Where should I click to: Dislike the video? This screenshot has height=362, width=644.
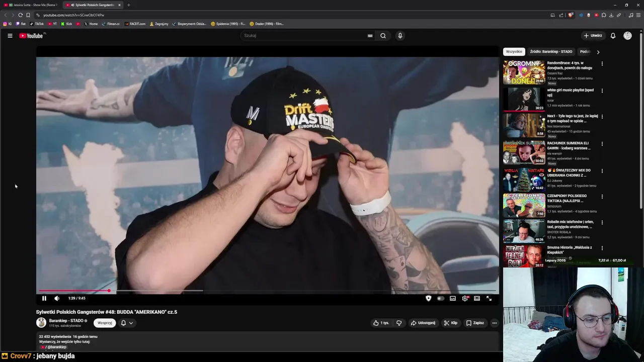click(x=399, y=323)
